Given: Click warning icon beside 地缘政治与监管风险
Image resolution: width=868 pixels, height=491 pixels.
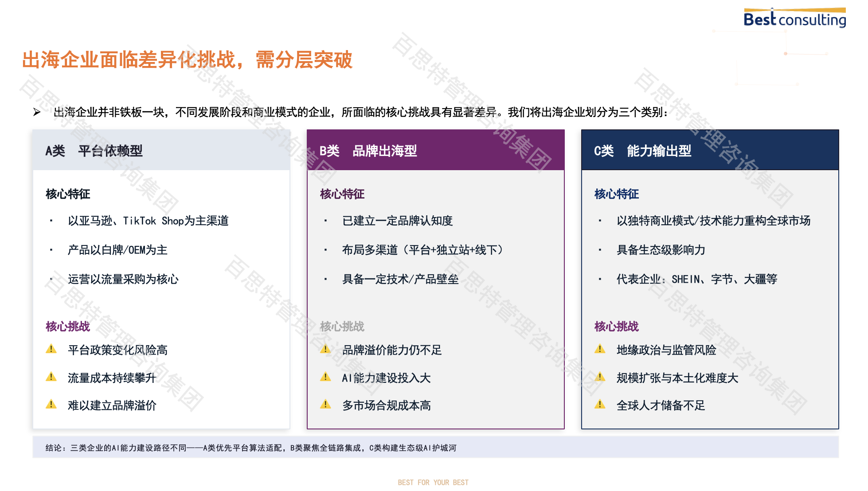Looking at the screenshot, I should 600,349.
